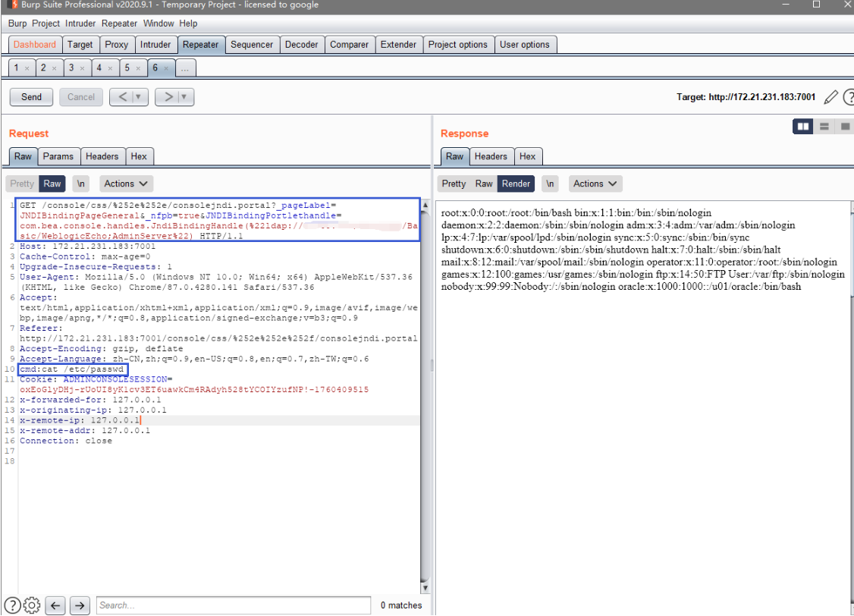Open the Window menu

point(159,24)
